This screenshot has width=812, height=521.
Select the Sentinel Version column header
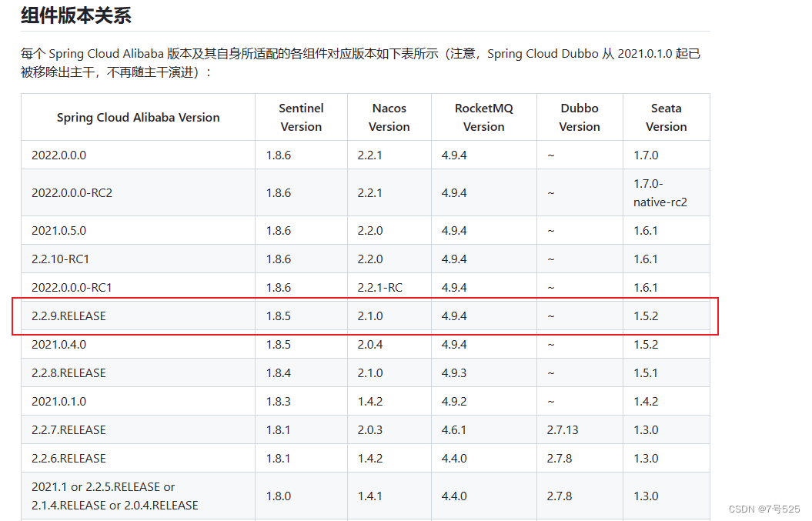(301, 118)
